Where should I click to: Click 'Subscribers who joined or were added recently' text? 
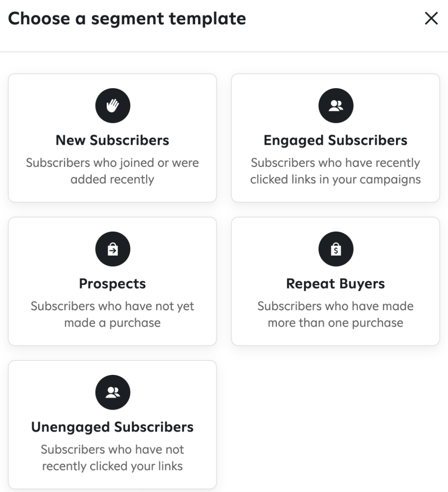[x=112, y=171]
